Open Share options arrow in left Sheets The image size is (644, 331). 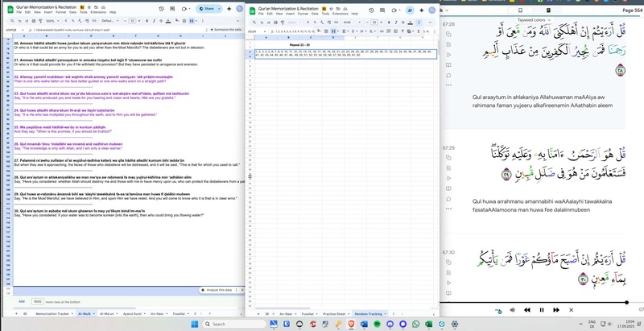219,9
